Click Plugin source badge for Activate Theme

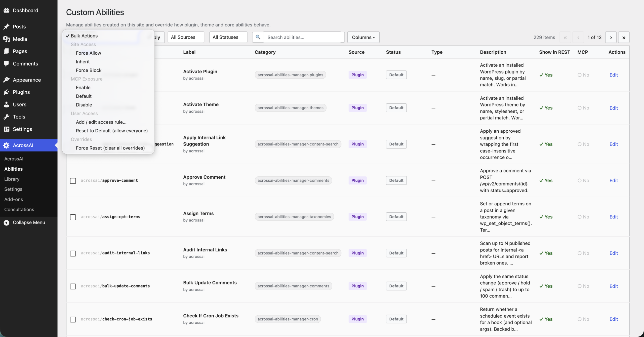tap(357, 108)
